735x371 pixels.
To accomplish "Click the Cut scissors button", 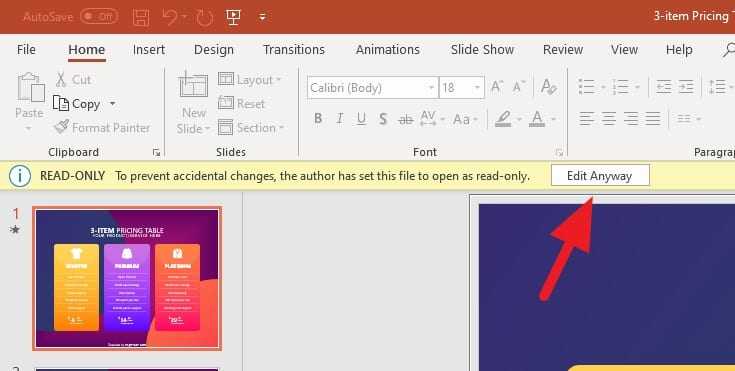I will point(73,80).
